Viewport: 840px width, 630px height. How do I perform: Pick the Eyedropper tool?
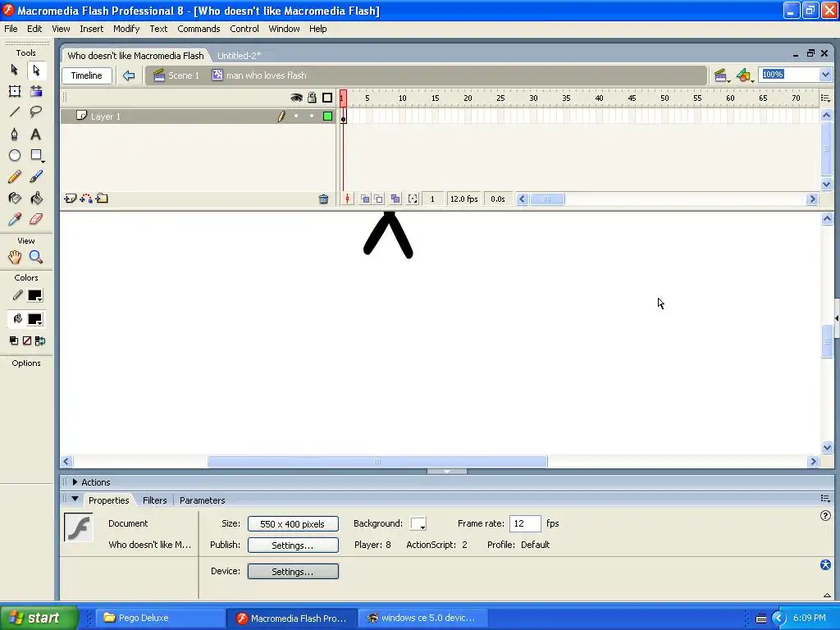tap(15, 219)
